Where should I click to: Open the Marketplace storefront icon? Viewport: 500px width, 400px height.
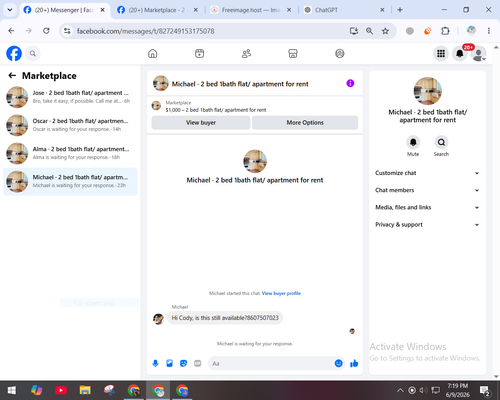tap(293, 53)
